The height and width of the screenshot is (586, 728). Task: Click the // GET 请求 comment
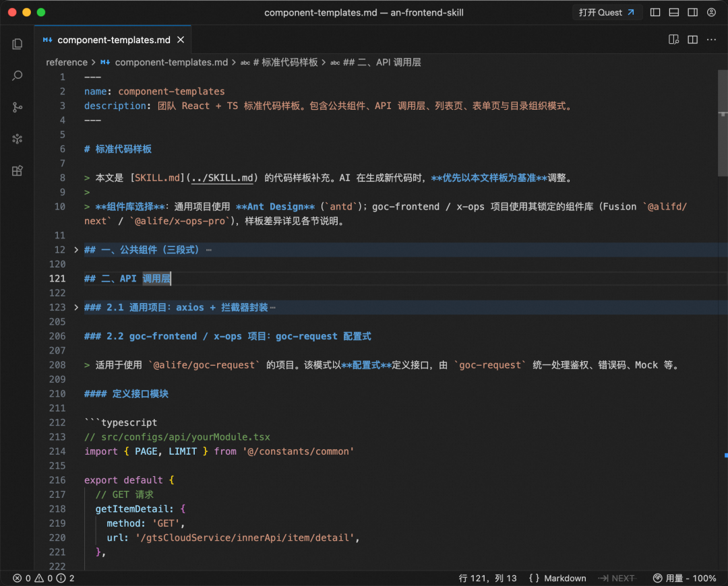click(x=125, y=494)
